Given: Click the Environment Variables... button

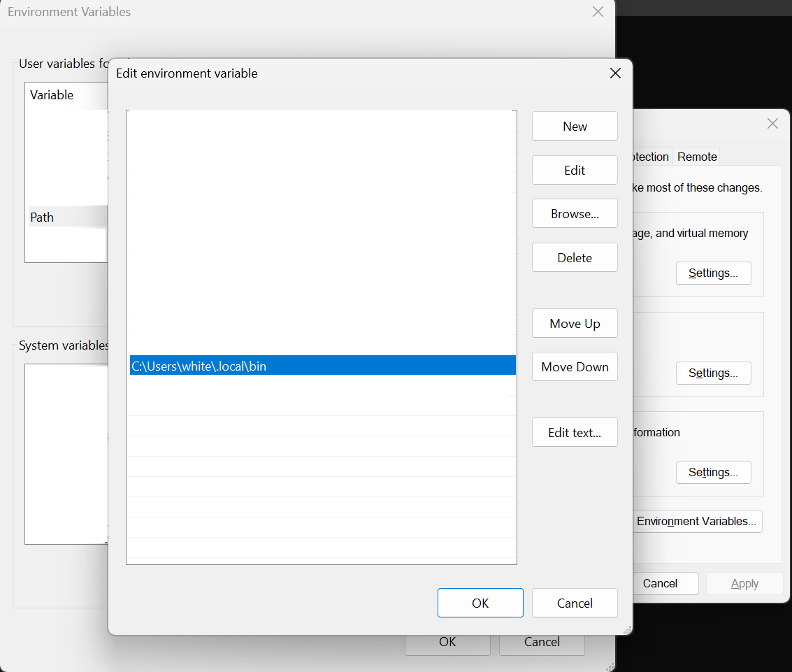Looking at the screenshot, I should tap(696, 521).
